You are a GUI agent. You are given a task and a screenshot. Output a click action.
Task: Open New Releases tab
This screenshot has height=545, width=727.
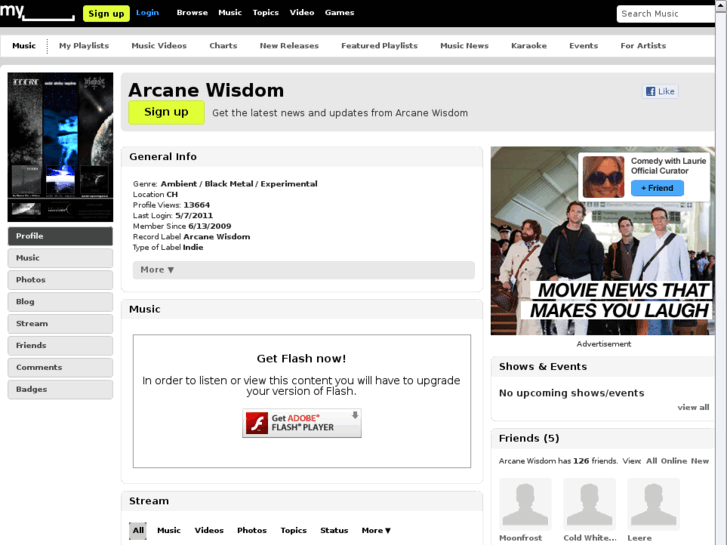[289, 45]
